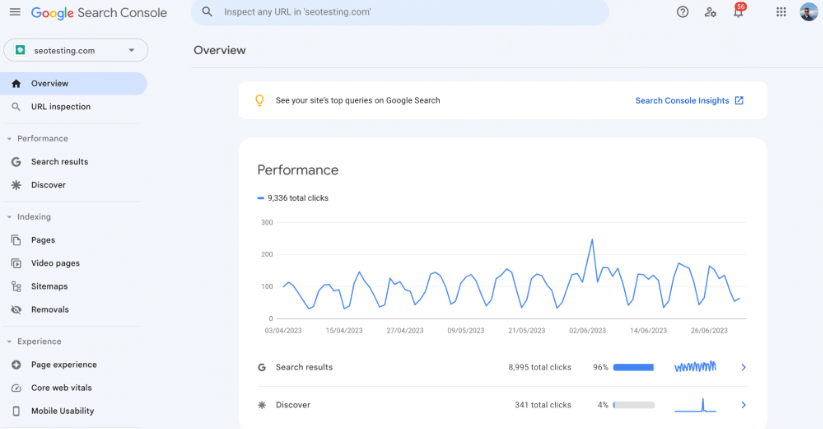
Task: Click the Discover icon in performance row
Action: (x=262, y=405)
